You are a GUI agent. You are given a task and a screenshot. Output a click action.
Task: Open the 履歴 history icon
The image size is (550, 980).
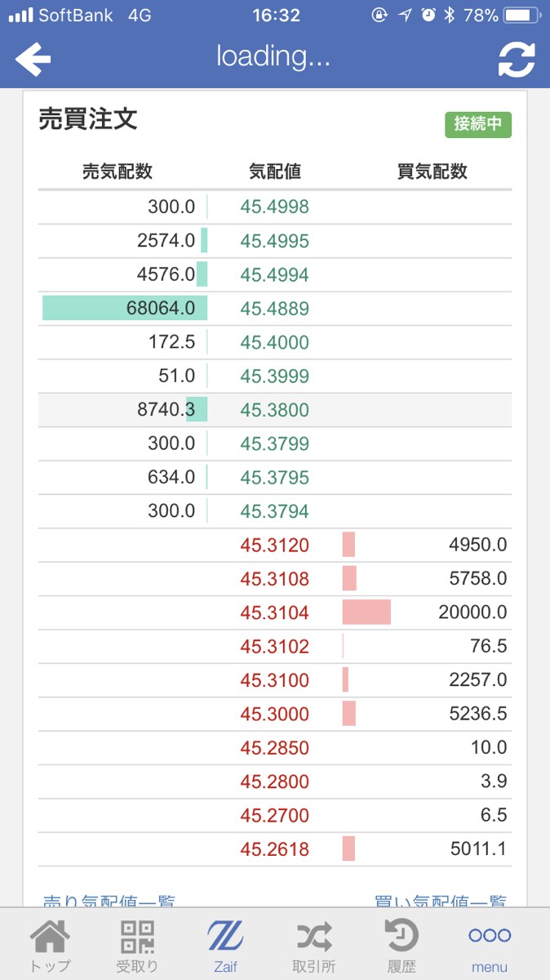click(x=401, y=947)
